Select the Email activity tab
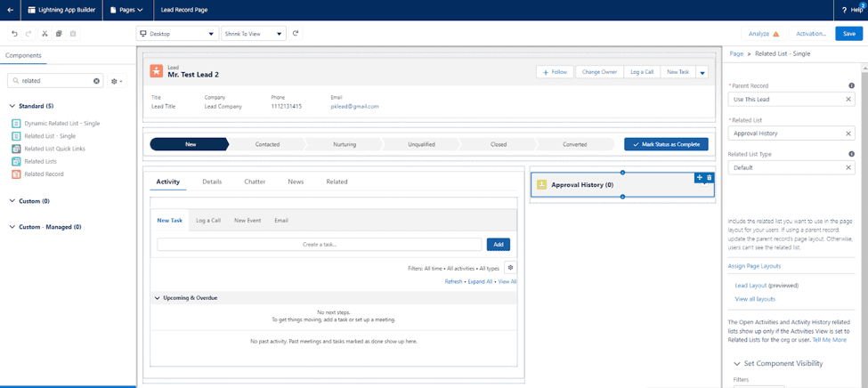 [x=281, y=221]
